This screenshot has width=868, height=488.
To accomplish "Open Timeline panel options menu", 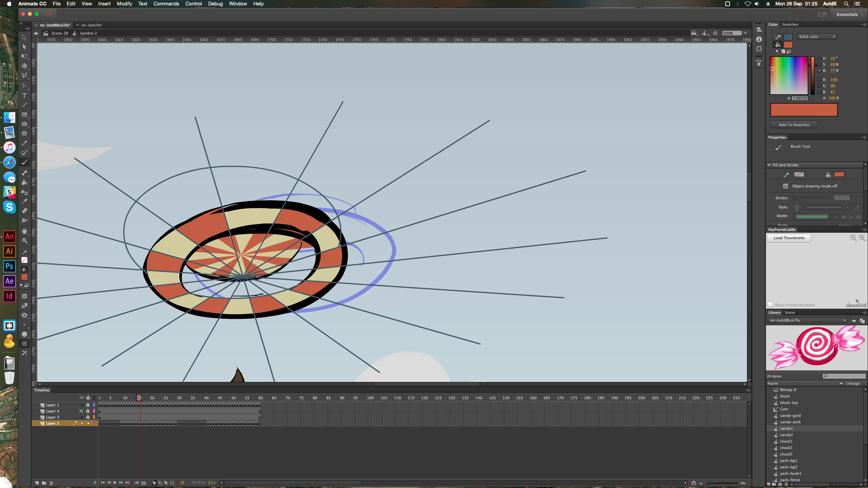I will [x=747, y=390].
